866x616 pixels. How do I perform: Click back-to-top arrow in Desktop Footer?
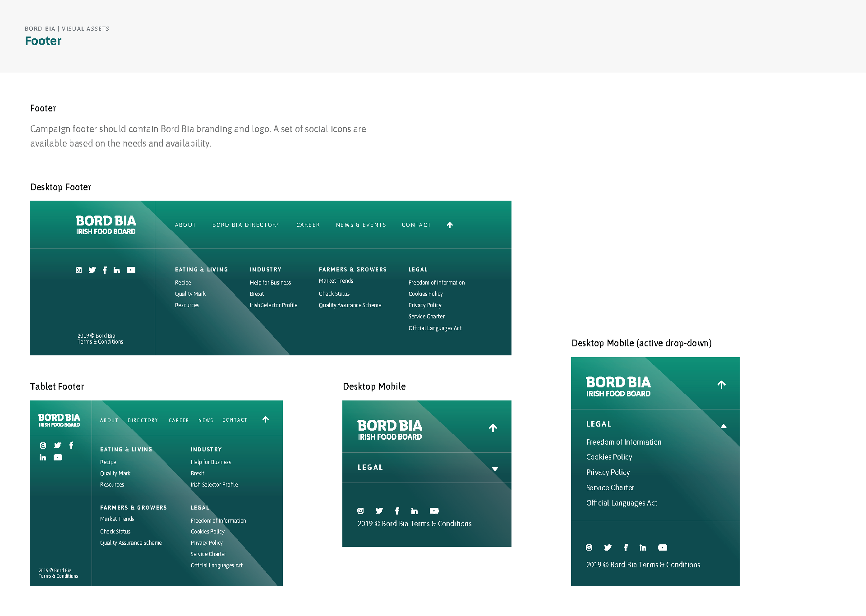pyautogui.click(x=450, y=225)
